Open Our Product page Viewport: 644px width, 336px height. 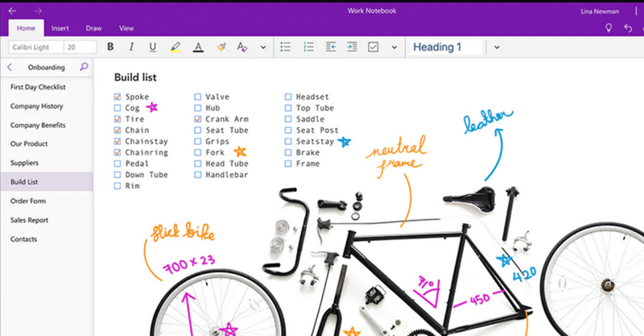pos(47,144)
